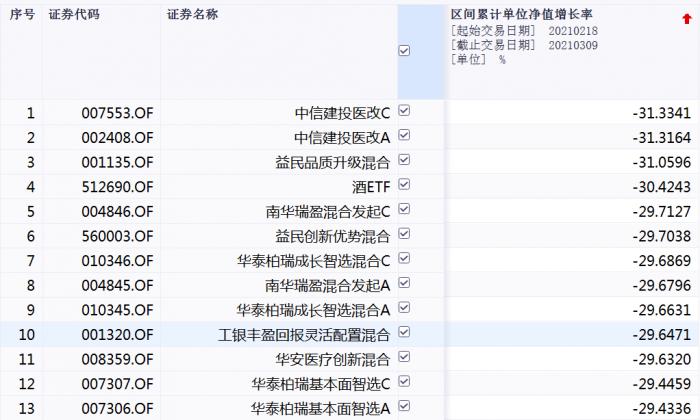Screen dimensions: 700x420
Task: Uncheck the checkbox for 中信建投医改A
Action: click(404, 135)
